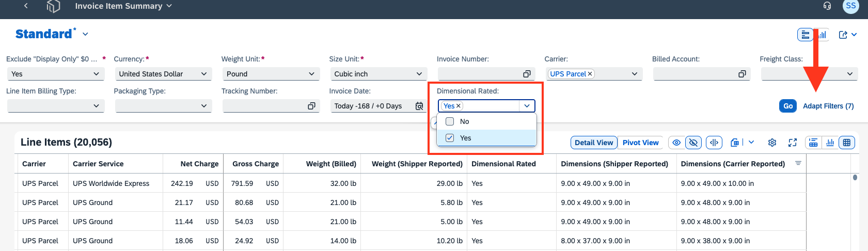Toggle show details eye icon
The image size is (868, 251).
[676, 143]
